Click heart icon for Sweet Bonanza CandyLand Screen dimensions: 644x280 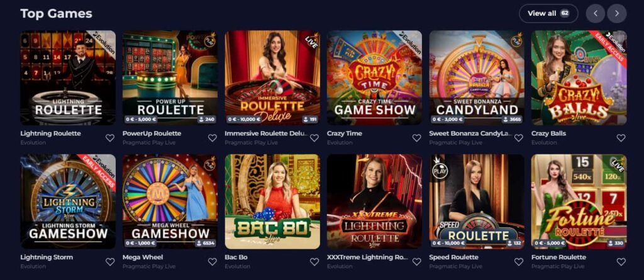click(x=519, y=138)
